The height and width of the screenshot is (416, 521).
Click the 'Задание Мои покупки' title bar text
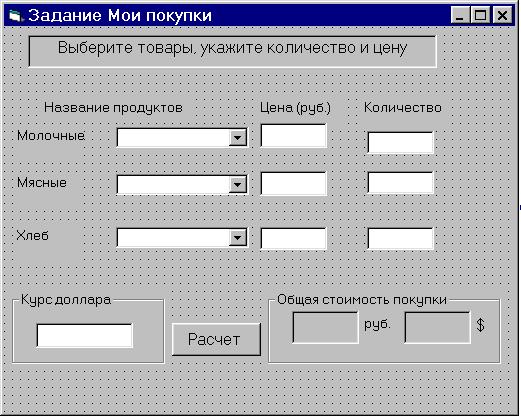tap(120, 15)
